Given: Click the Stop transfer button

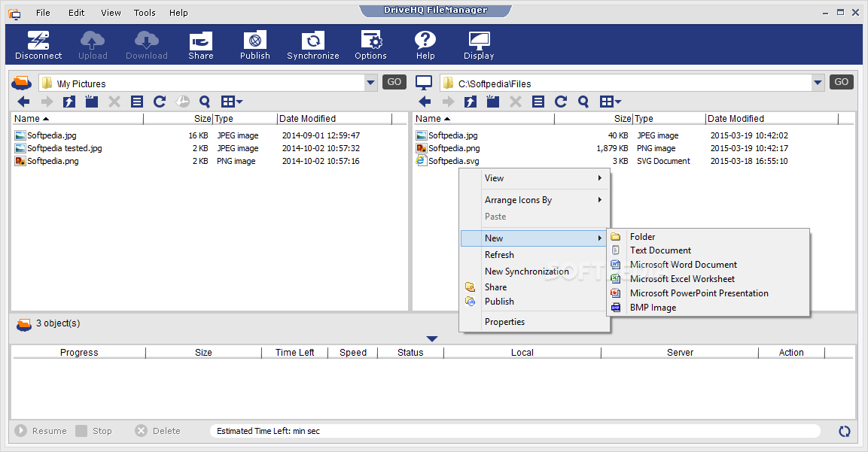Looking at the screenshot, I should [93, 431].
